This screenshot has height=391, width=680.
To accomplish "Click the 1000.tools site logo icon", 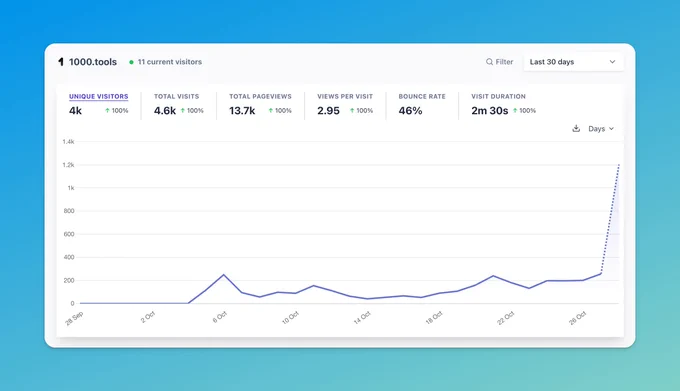I will coord(61,62).
